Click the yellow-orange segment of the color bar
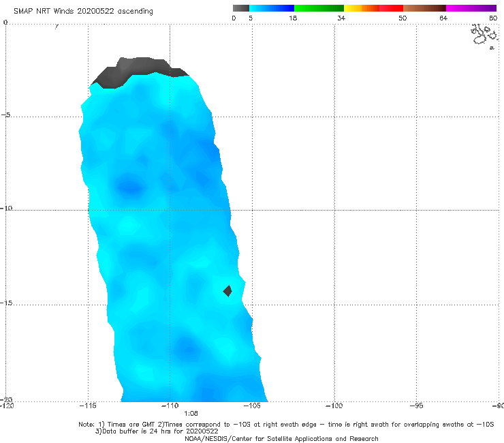The width and height of the screenshot is (504, 443). coord(362,8)
